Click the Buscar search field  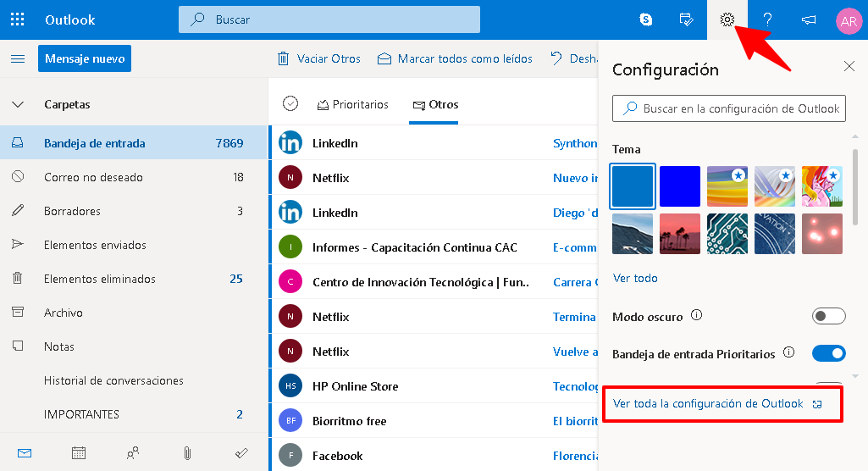pos(329,19)
